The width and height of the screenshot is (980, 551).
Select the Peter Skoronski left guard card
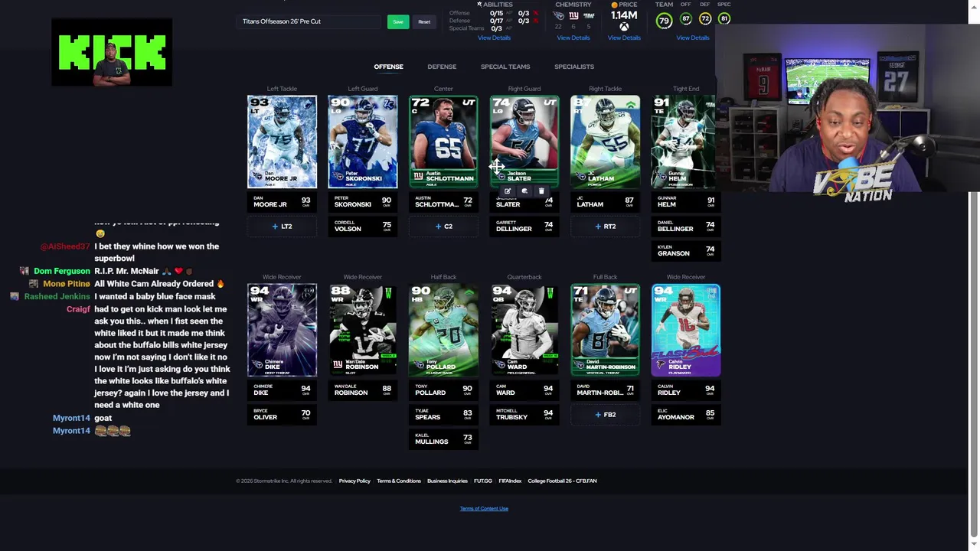pyautogui.click(x=363, y=142)
